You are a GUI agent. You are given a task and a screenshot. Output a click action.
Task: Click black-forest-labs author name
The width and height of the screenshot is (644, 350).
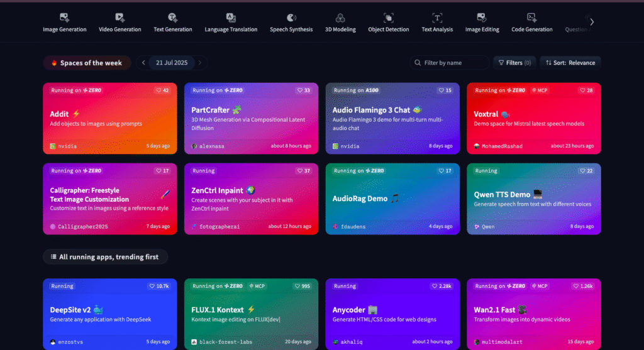coord(226,342)
